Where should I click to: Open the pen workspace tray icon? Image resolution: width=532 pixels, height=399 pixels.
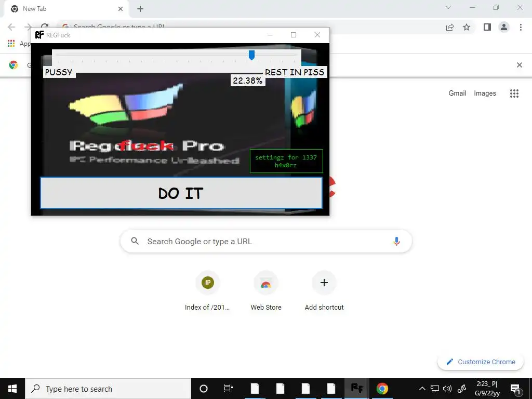coord(462,389)
